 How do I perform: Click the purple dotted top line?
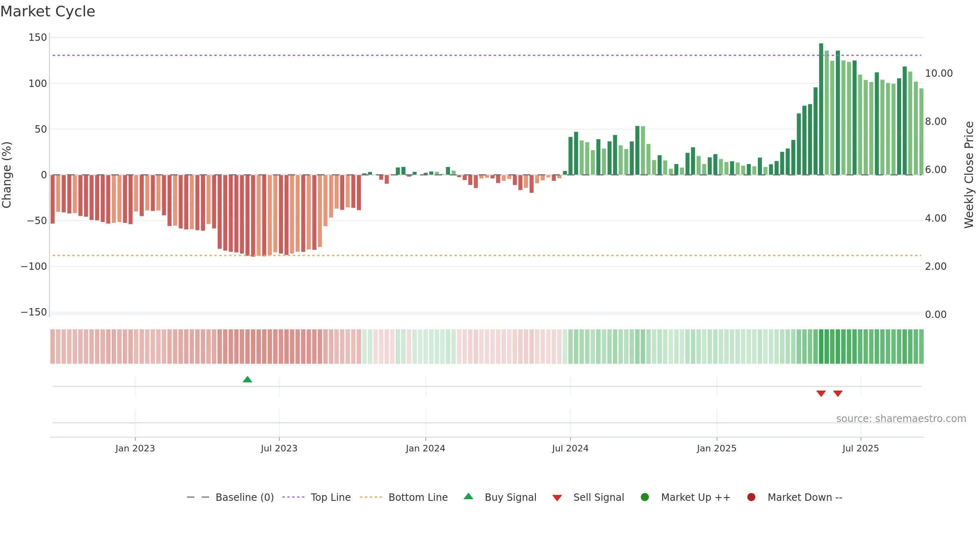point(487,55)
